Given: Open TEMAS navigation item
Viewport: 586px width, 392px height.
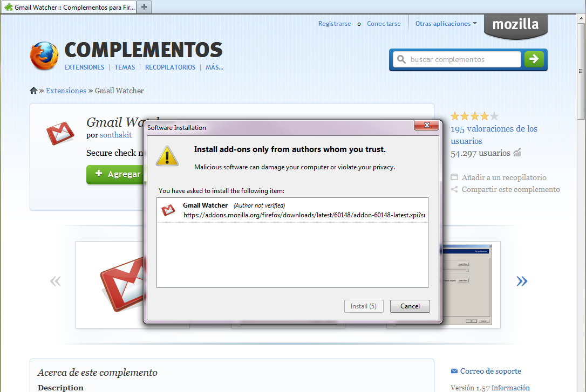Looking at the screenshot, I should (125, 67).
